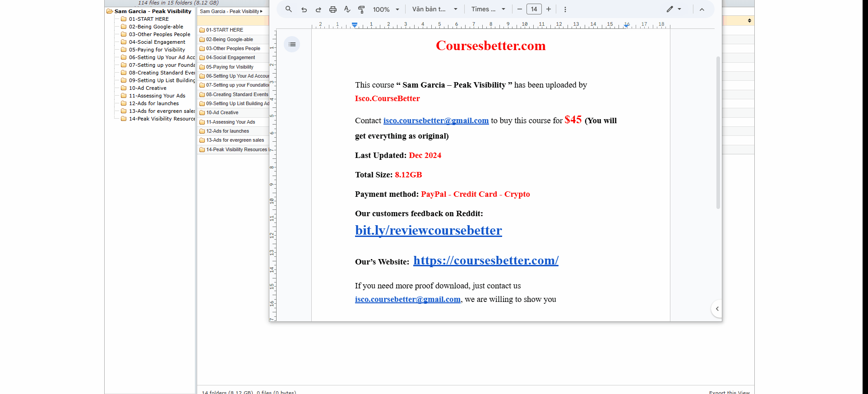Open the 100% zoom dropdown
The image size is (868, 394).
coord(386,9)
